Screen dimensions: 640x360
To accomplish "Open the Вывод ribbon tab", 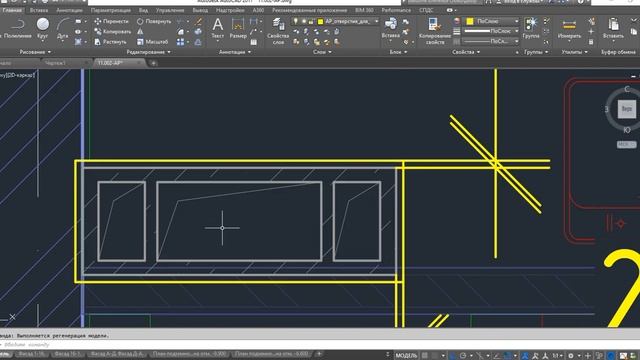I will [x=200, y=10].
